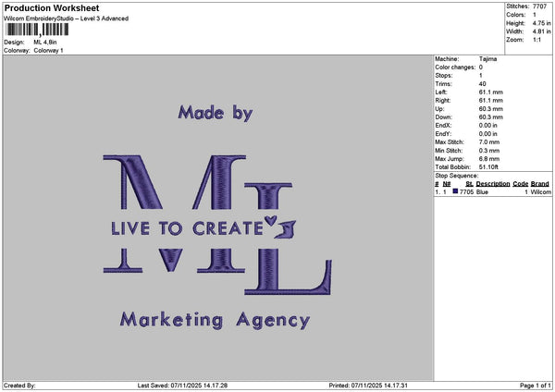Click the heart shape in the design
Viewport: 555px width, 392px height.
[270, 220]
